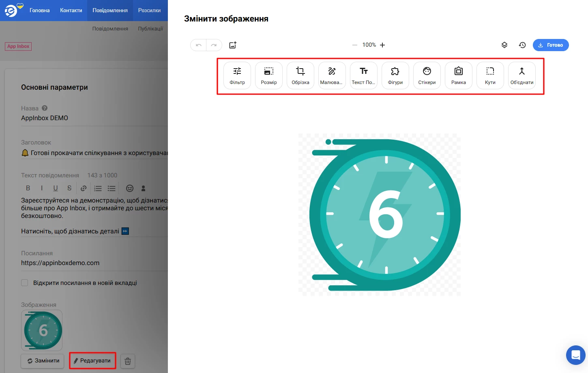Image resolution: width=588 pixels, height=373 pixels.
Task: Click the image thumbnail under Зображення
Action: pos(42,330)
